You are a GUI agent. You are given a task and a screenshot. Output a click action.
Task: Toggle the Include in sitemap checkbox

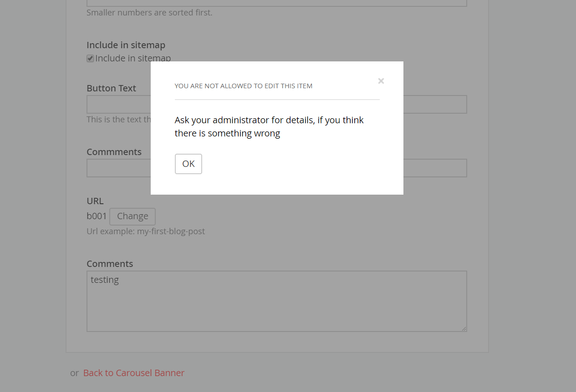pyautogui.click(x=90, y=58)
